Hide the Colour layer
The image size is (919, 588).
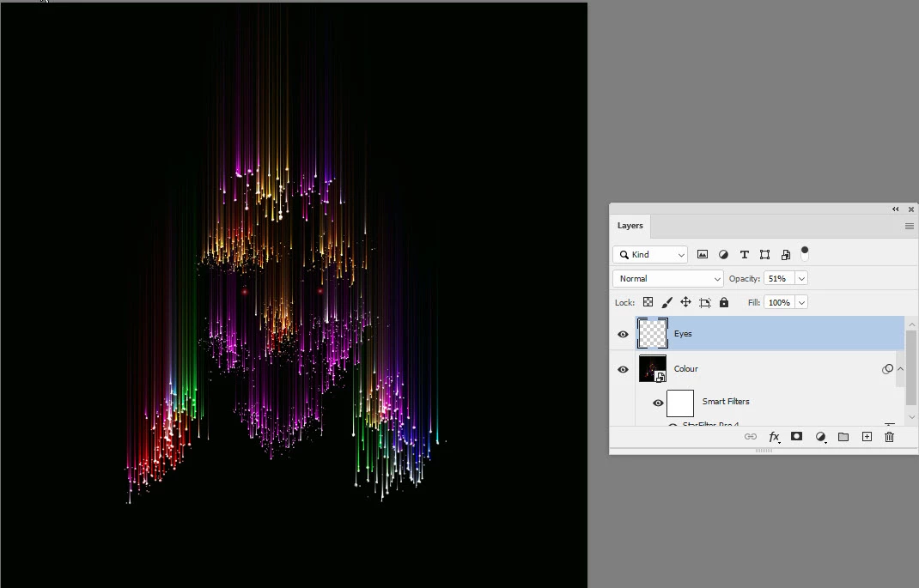click(x=623, y=370)
